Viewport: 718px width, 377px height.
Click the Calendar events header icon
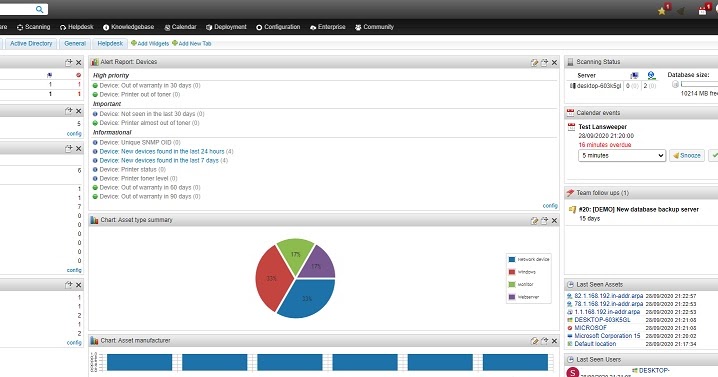570,113
